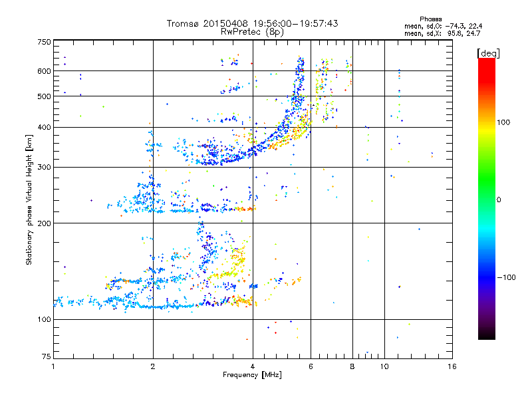Click the 750 label on the height axis

coord(44,42)
